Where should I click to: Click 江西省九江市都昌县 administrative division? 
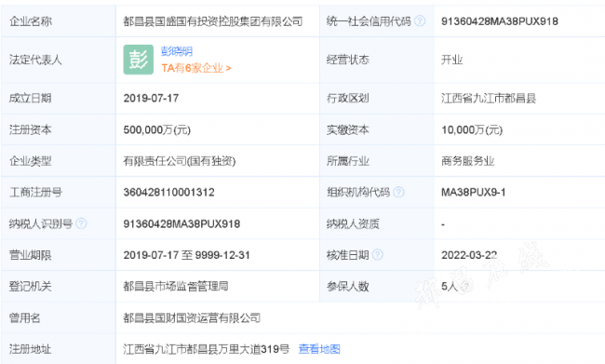[x=489, y=98]
